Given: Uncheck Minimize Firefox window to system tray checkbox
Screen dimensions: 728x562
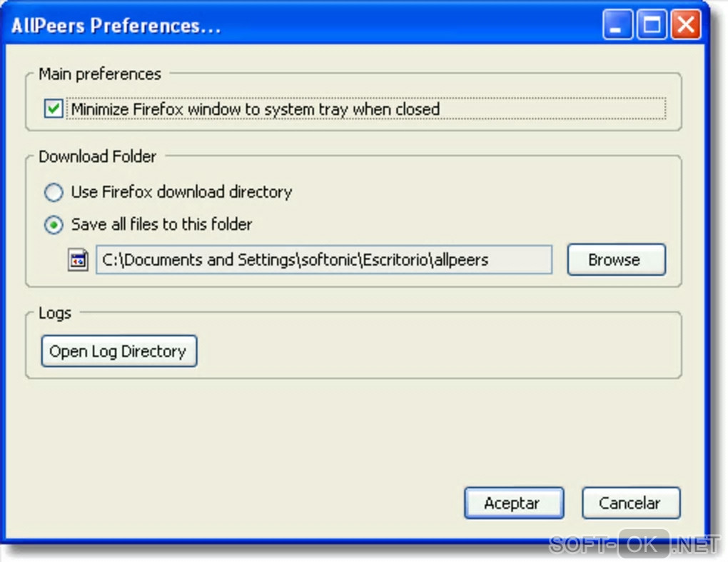Looking at the screenshot, I should coord(54,109).
